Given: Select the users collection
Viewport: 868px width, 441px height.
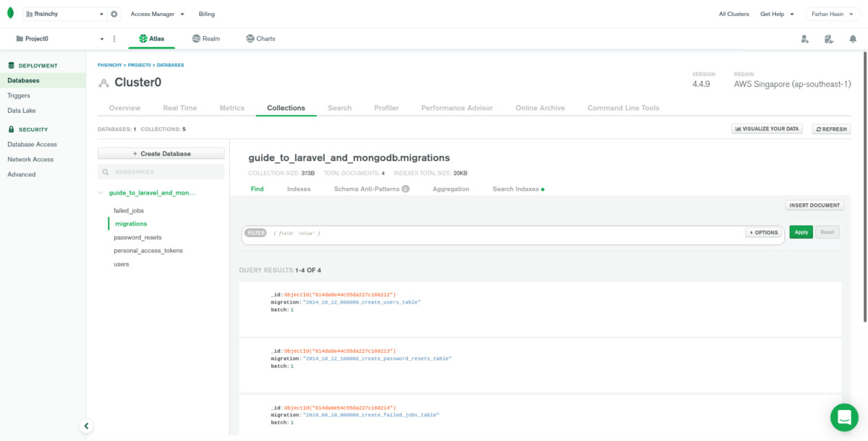Looking at the screenshot, I should [x=122, y=264].
